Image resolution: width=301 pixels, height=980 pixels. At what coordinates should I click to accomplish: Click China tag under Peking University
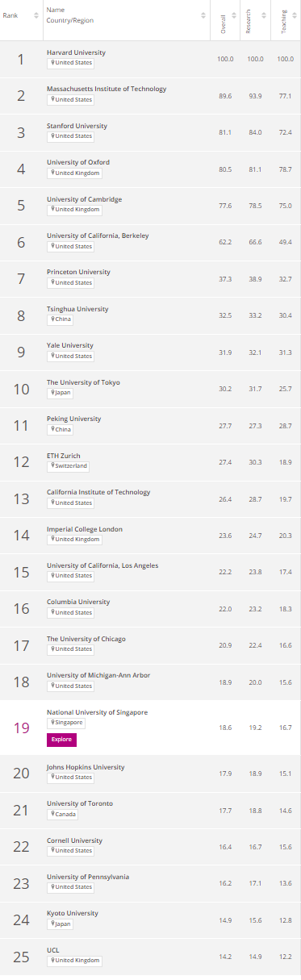tap(58, 429)
